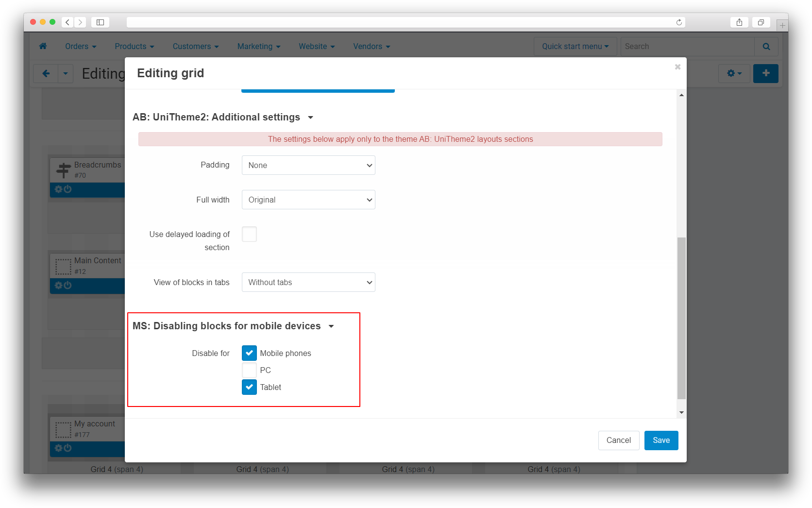Click the dialog scrollbar up arrow
The image size is (812, 508).
click(x=681, y=95)
